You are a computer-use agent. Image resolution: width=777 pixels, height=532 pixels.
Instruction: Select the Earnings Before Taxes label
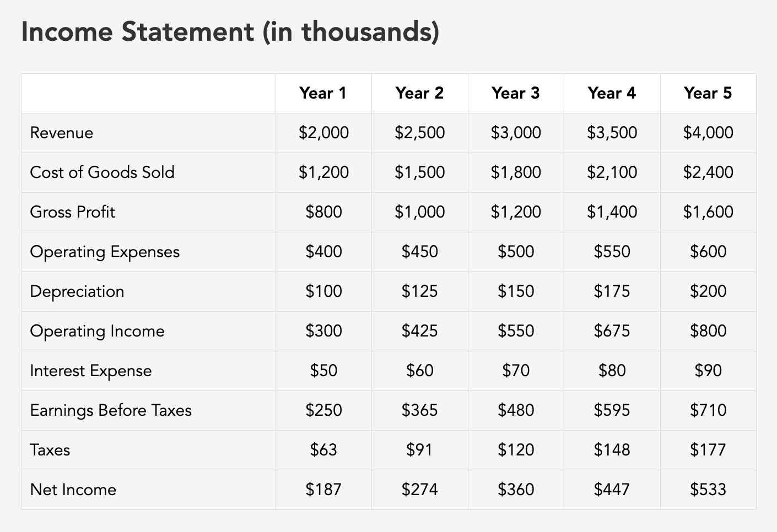click(x=111, y=410)
